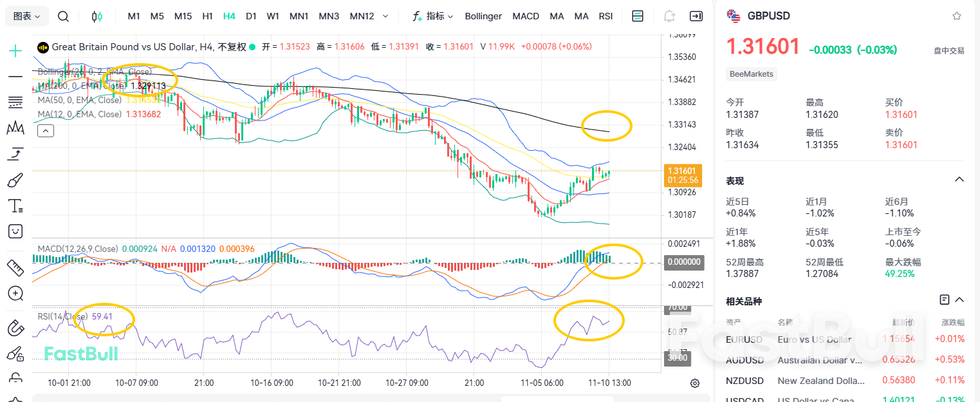Click the multi-chart layout icon

tap(637, 16)
